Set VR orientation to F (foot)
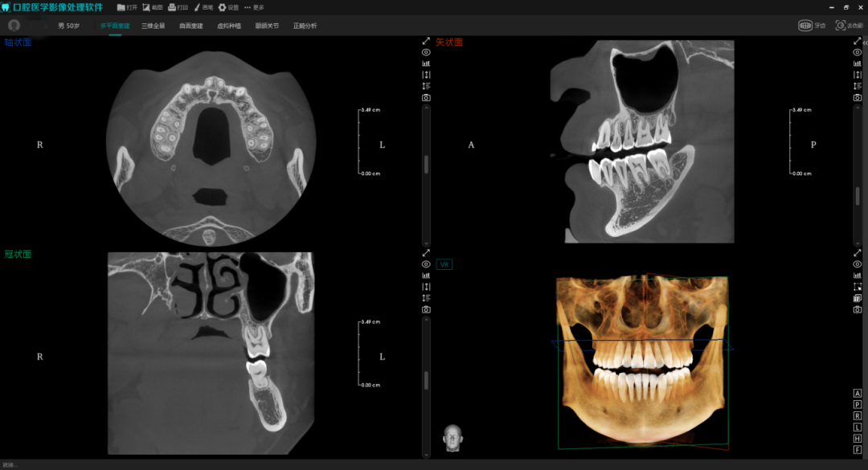 pos(857,450)
